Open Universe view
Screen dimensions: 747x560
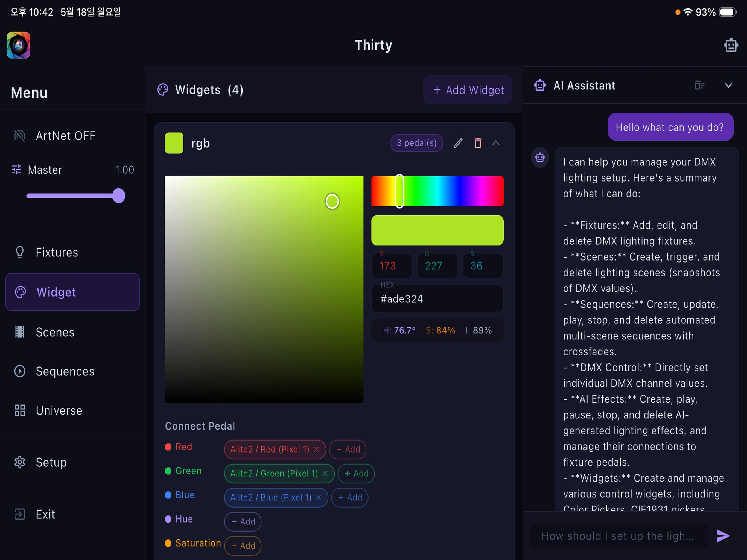(x=73, y=411)
